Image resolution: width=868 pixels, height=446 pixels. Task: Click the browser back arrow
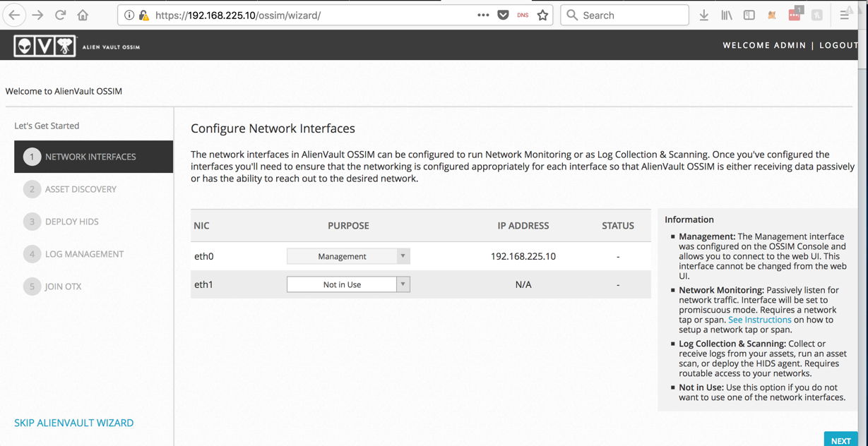click(x=14, y=15)
